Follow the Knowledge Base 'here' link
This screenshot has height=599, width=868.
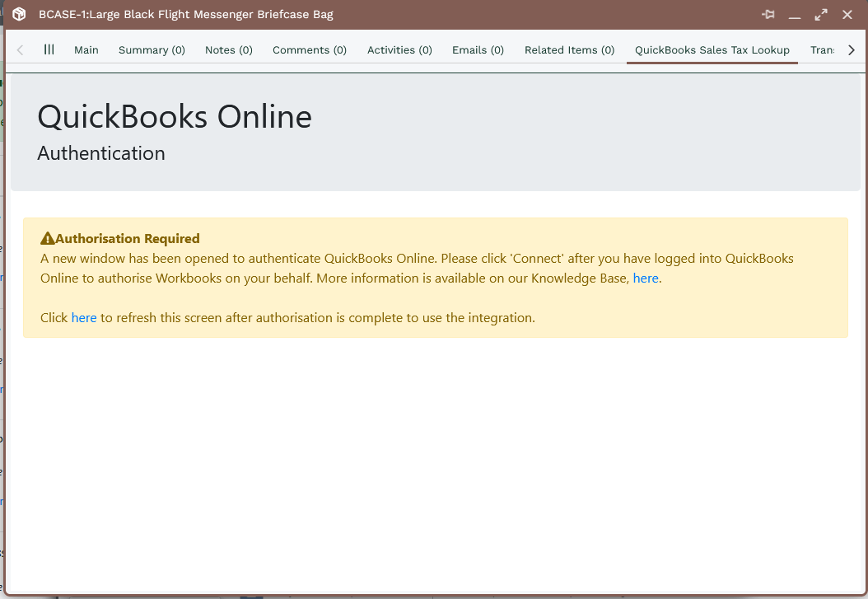pyautogui.click(x=645, y=278)
